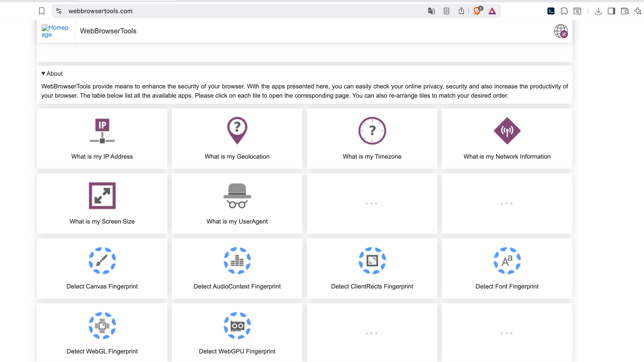Open the UserAgent hat and glasses icon
644x362 pixels.
tap(237, 196)
